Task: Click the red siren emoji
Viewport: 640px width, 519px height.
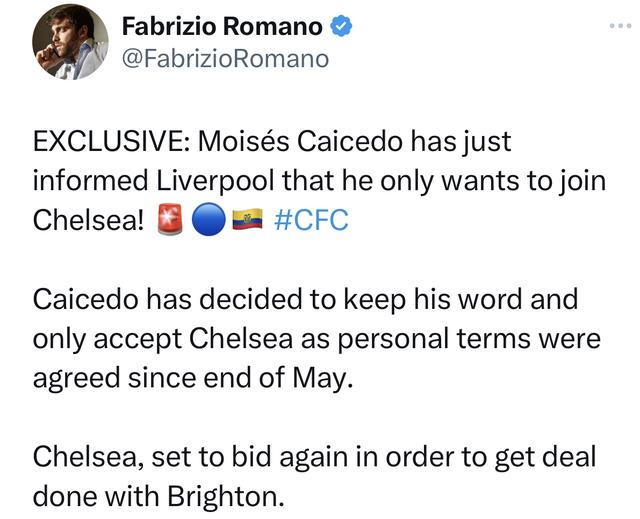Action: point(169,220)
